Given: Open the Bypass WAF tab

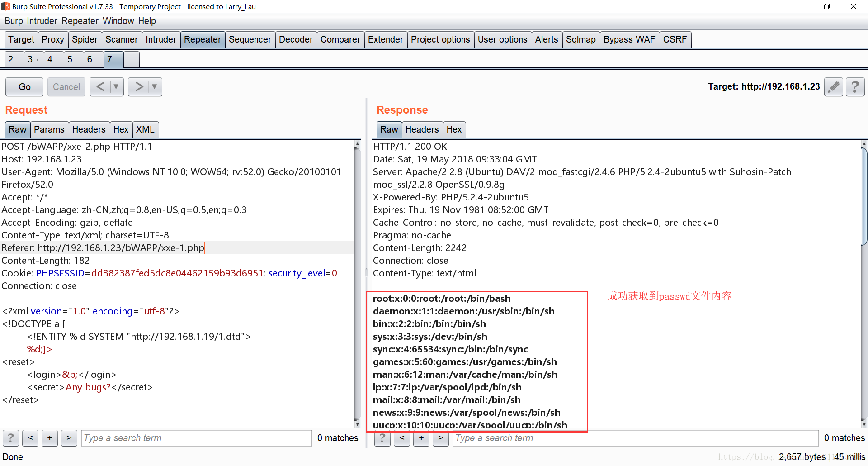Looking at the screenshot, I should tap(629, 39).
